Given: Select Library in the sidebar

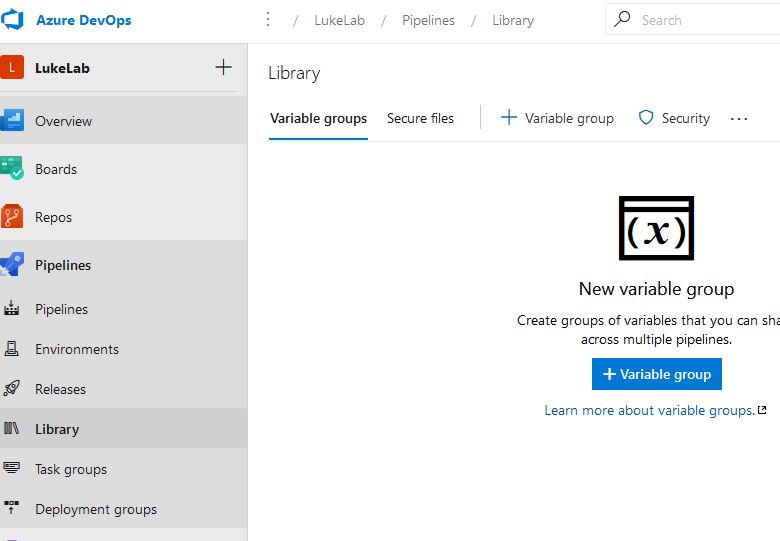Looking at the screenshot, I should (57, 429).
